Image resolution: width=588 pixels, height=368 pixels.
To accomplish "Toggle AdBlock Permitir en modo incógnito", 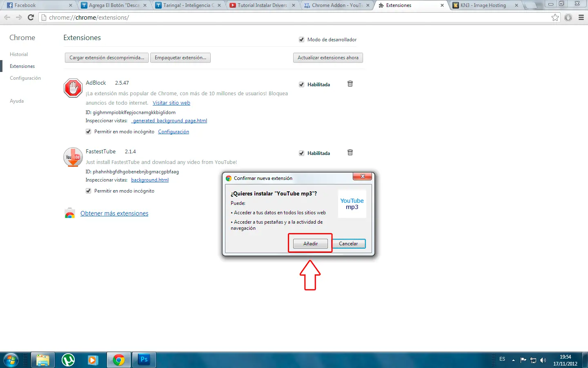I will tap(88, 132).
